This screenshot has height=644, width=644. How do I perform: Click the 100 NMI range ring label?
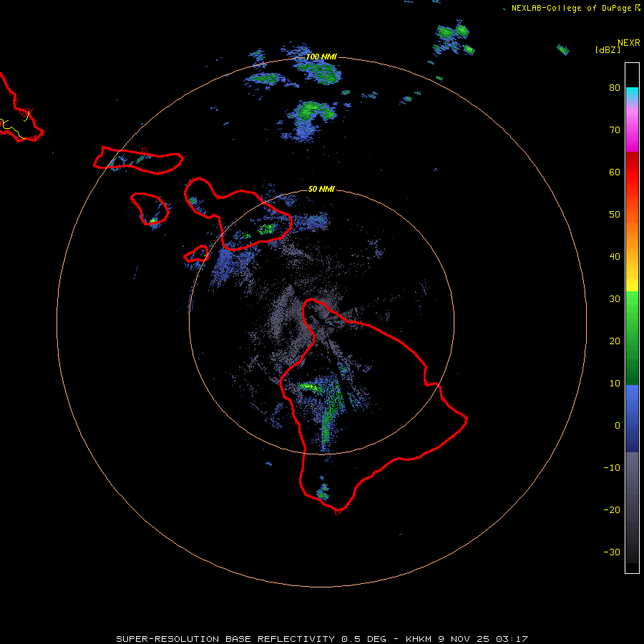[321, 57]
